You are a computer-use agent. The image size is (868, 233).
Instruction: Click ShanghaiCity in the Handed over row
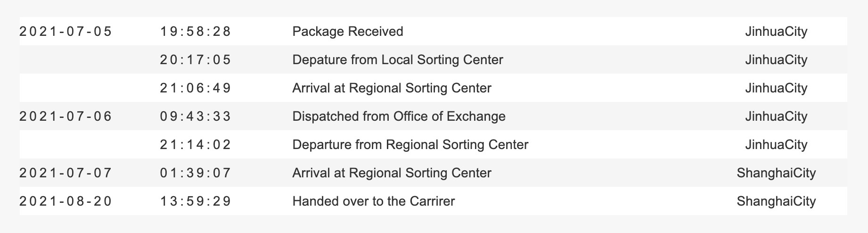pyautogui.click(x=776, y=201)
